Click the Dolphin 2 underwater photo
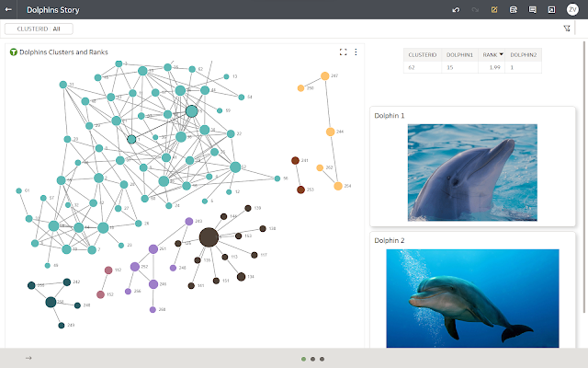The image size is (588, 368). (x=472, y=298)
